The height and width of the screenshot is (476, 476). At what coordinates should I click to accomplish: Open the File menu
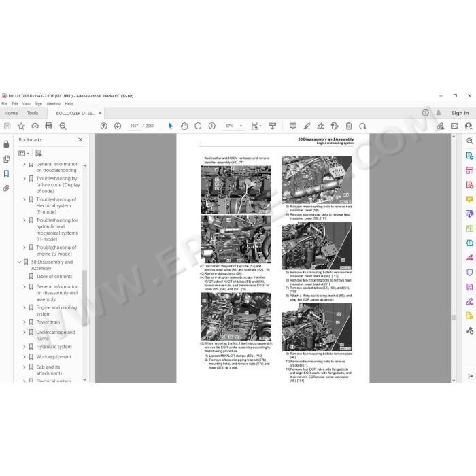click(x=4, y=104)
